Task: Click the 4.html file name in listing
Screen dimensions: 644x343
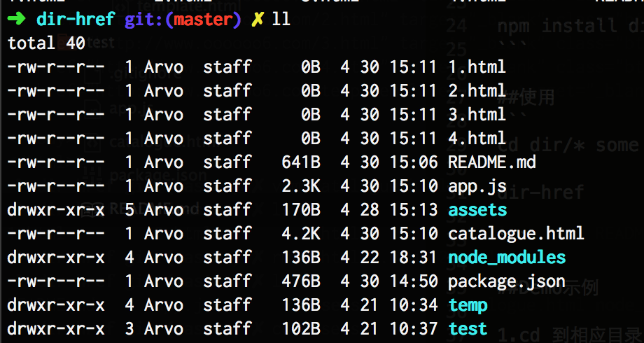Action: [x=477, y=138]
